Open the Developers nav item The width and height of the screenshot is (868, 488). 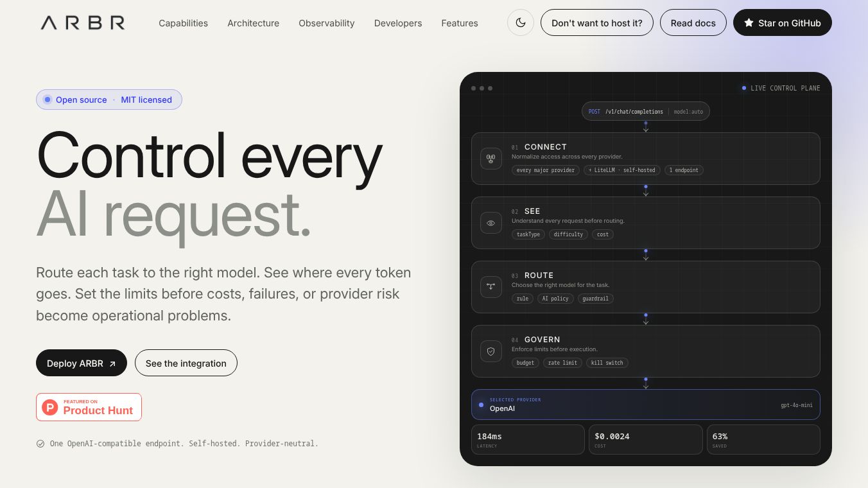[398, 23]
